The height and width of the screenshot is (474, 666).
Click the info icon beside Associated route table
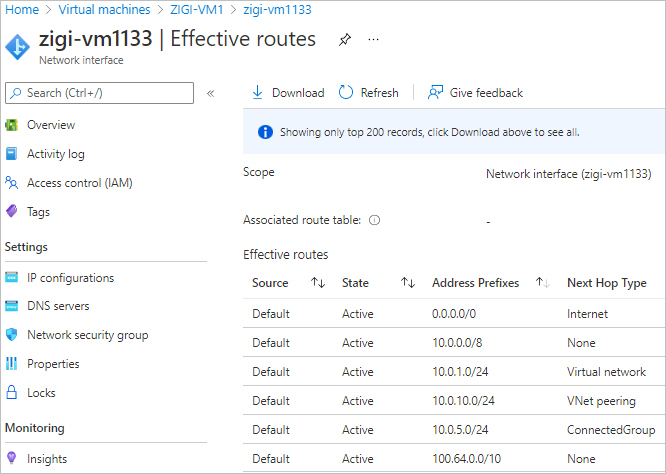(374, 220)
